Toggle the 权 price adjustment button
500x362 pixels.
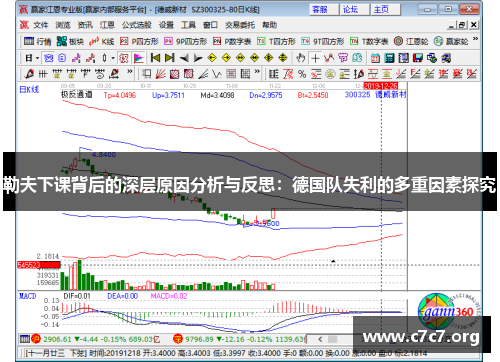pos(124,58)
